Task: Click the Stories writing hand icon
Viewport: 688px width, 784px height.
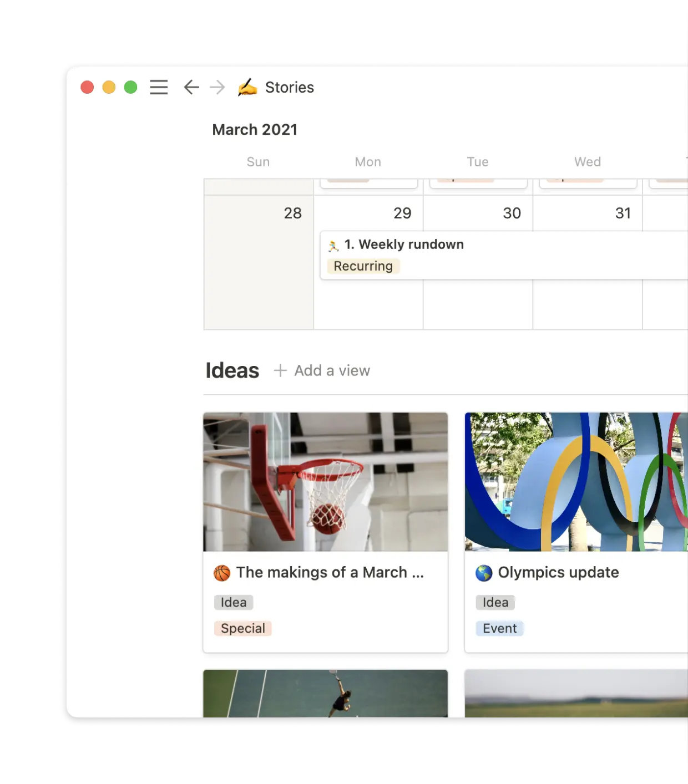Action: pyautogui.click(x=247, y=88)
